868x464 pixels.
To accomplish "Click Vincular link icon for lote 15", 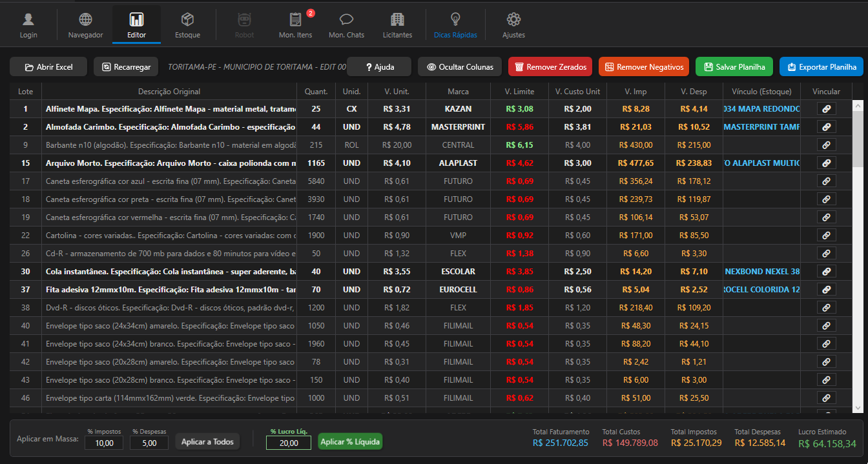I will click(826, 163).
